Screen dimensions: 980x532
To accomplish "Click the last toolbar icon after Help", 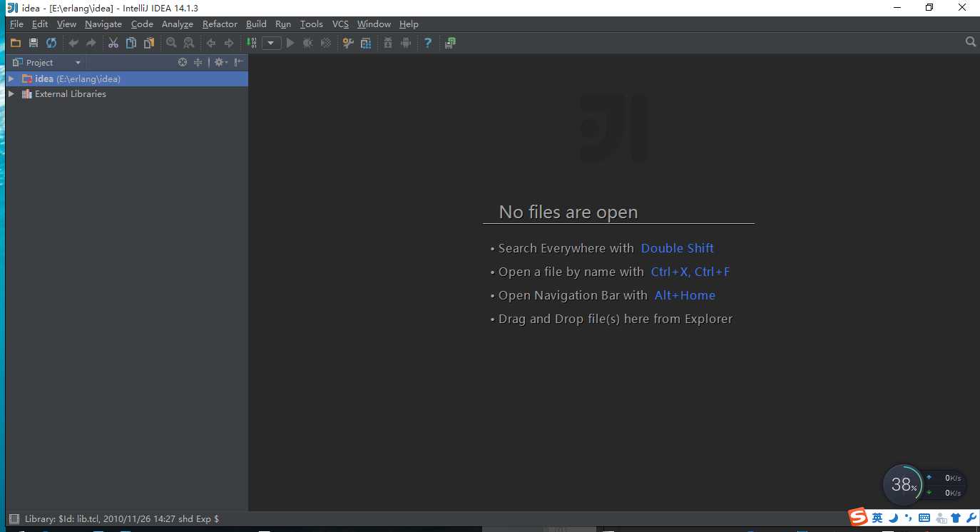I will point(450,43).
